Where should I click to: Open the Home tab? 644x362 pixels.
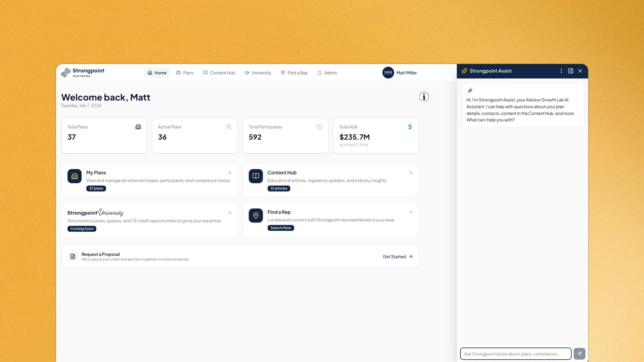[x=157, y=73]
